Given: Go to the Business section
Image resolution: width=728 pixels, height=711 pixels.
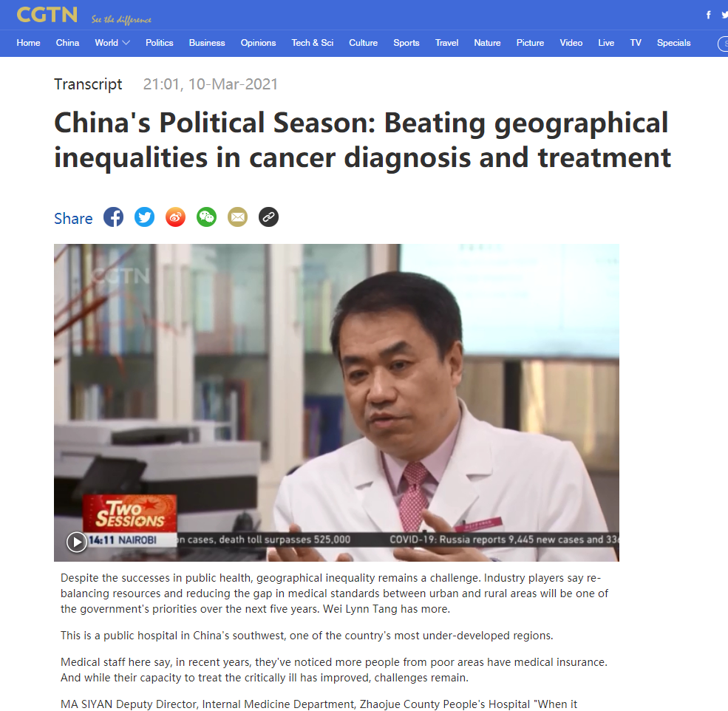Looking at the screenshot, I should pos(207,43).
